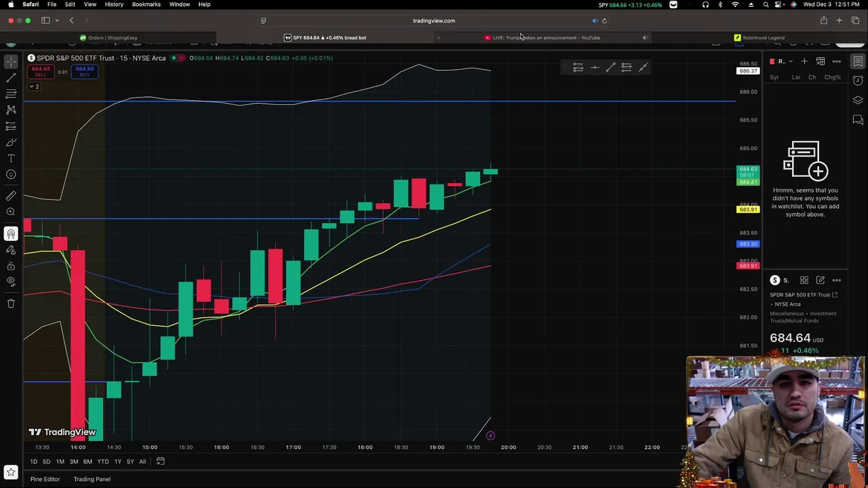The image size is (868, 488).
Task: Expand the collapsed indicators legend
Action: point(34,86)
